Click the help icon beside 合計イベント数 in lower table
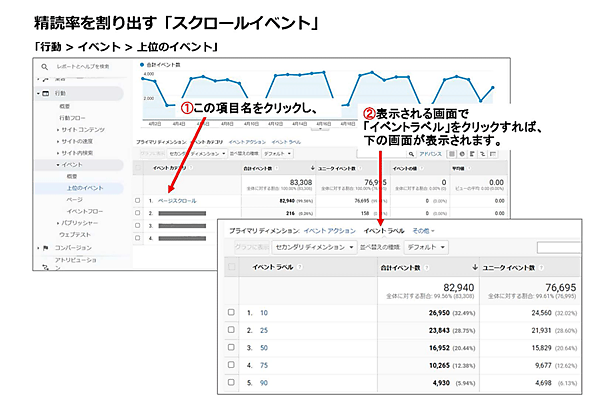Image resolution: width=600 pixels, height=415 pixels. (427, 267)
